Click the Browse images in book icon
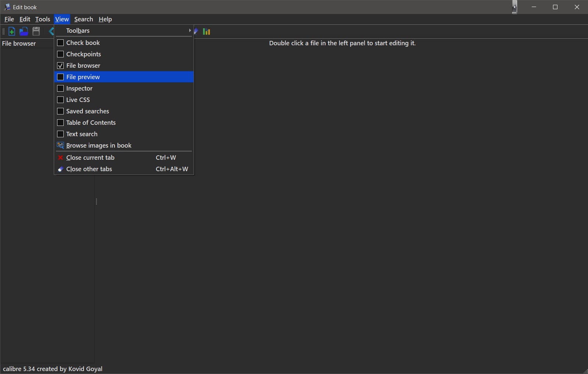This screenshot has width=588, height=374. tap(60, 145)
